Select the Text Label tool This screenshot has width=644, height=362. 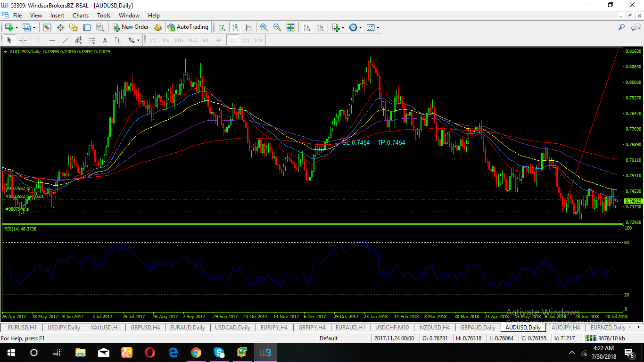pyautogui.click(x=118, y=40)
